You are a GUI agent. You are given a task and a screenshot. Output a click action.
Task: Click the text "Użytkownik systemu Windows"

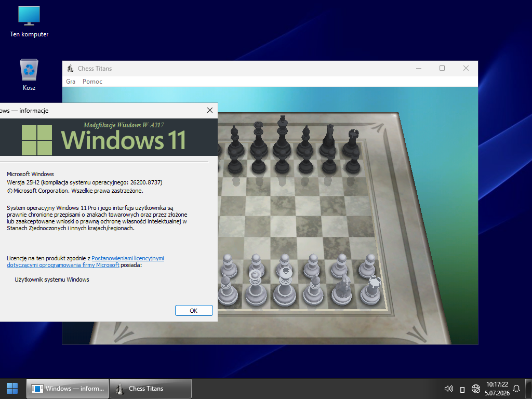(x=52, y=280)
